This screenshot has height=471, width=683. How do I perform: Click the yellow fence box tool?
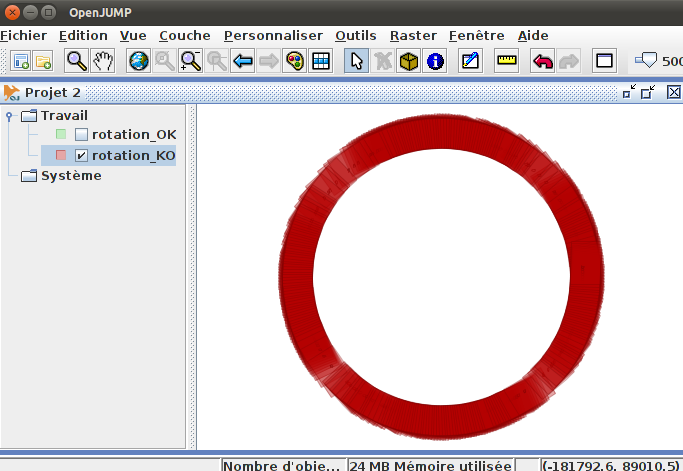pyautogui.click(x=409, y=61)
